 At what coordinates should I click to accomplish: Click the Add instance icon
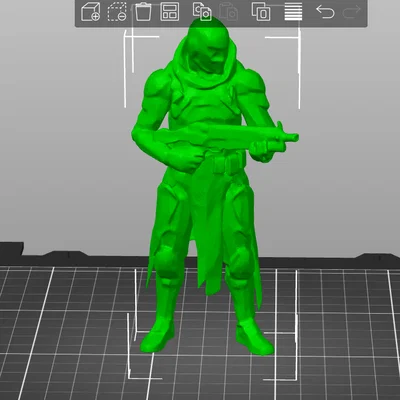(261, 12)
